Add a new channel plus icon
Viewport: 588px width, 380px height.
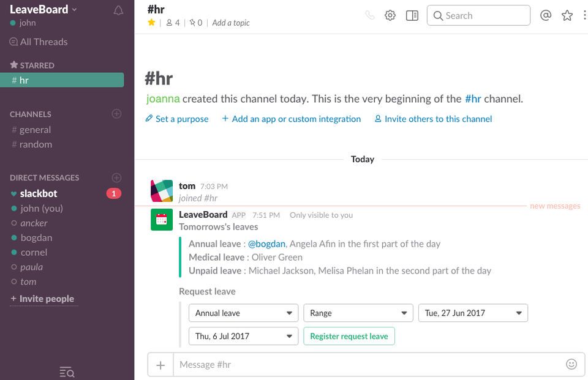[x=116, y=114]
